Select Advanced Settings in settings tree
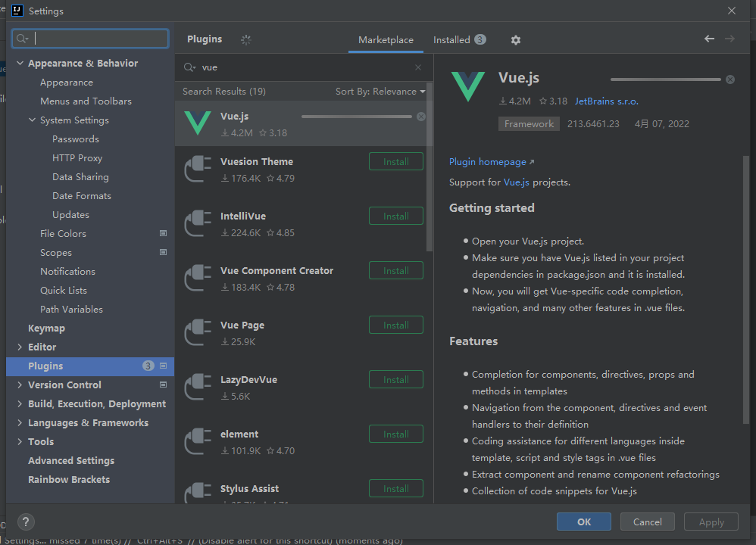 point(71,461)
